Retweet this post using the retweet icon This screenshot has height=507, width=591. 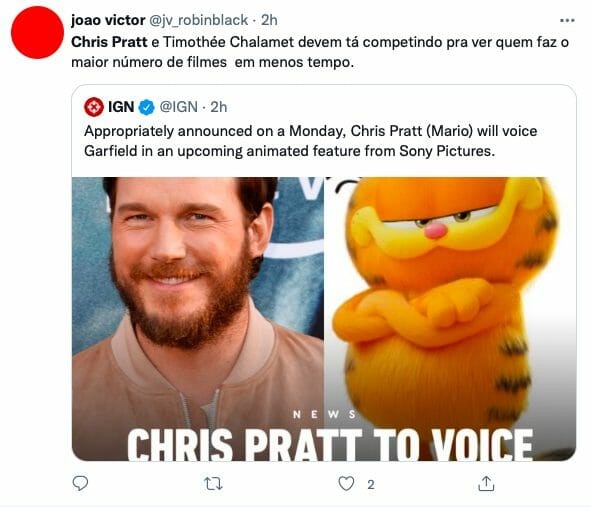pyautogui.click(x=213, y=484)
